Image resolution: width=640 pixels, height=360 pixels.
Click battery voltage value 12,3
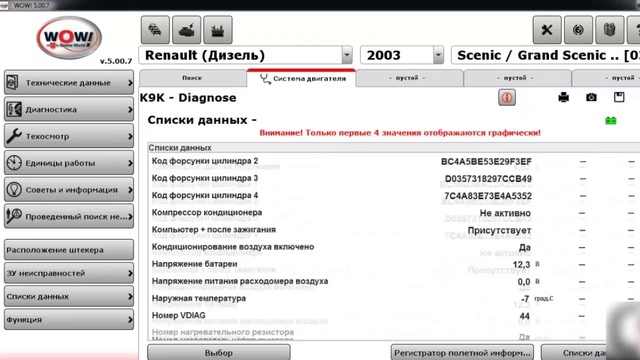click(521, 264)
